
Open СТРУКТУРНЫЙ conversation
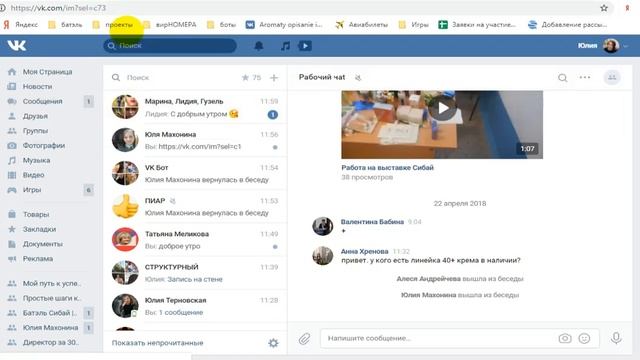point(195,273)
